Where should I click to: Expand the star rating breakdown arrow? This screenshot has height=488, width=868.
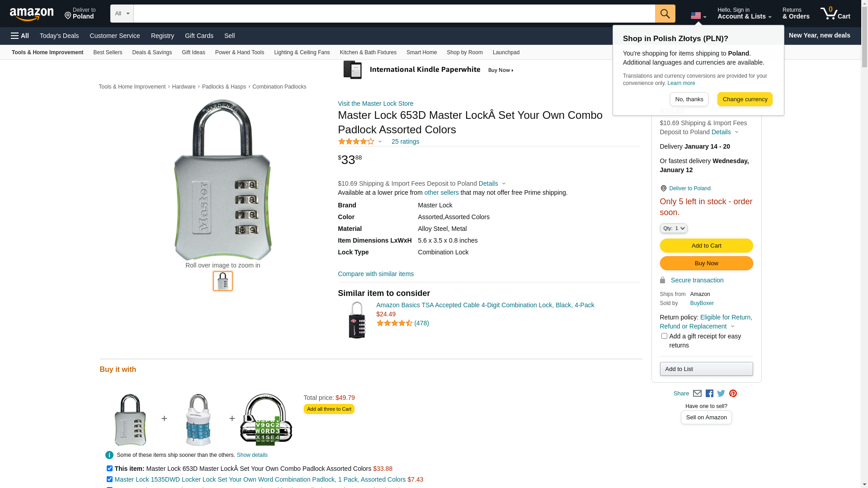pos(380,142)
